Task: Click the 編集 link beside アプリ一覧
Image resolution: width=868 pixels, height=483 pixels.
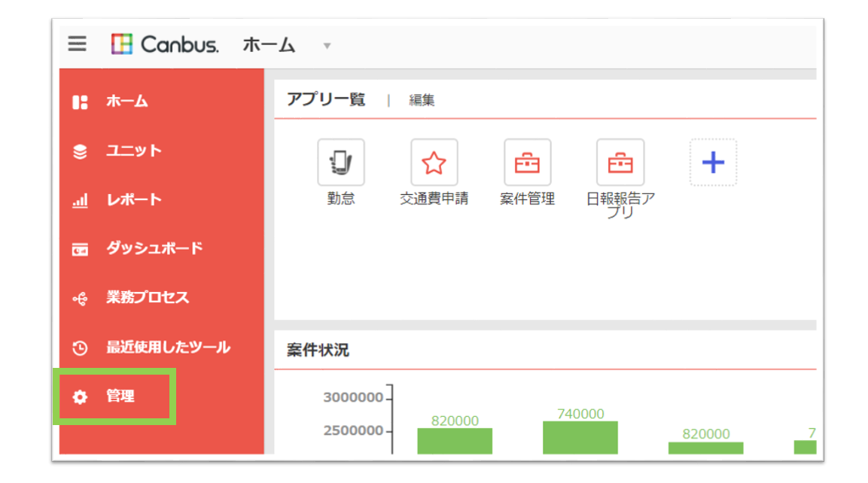Action: tap(422, 100)
